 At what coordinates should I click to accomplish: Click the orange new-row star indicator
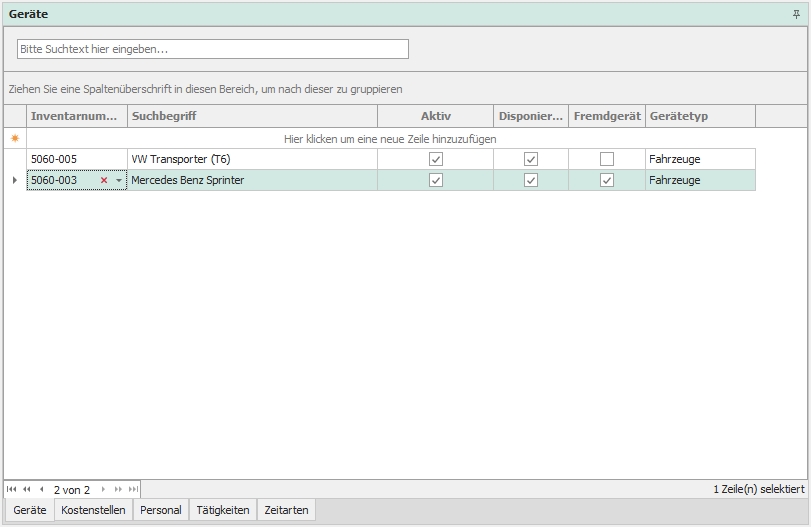point(15,139)
